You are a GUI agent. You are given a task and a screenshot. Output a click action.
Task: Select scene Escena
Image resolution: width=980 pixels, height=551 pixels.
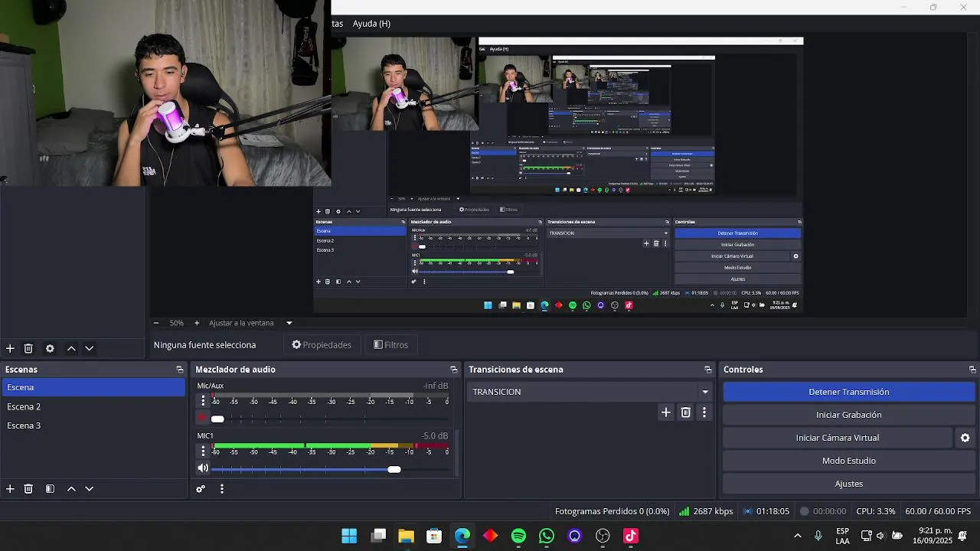click(x=93, y=387)
